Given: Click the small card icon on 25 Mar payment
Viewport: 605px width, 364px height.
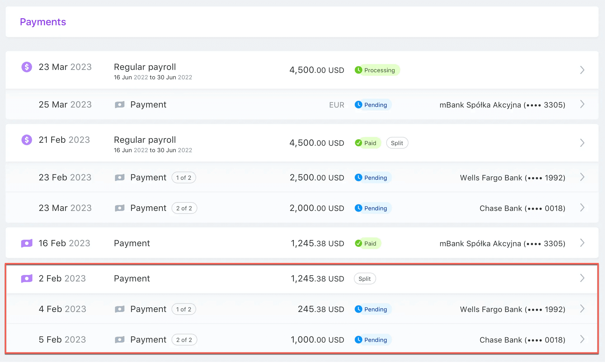Looking at the screenshot, I should 119,105.
